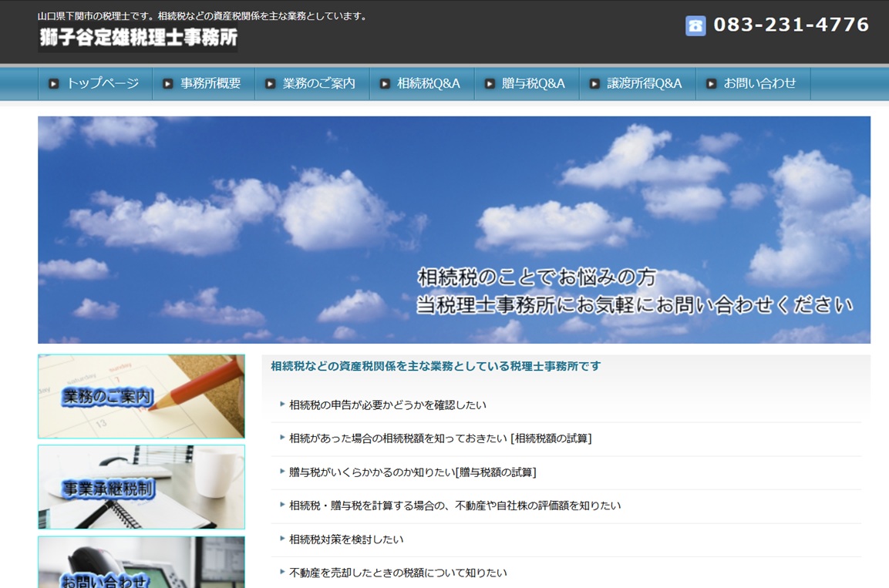Open the 事業承継税制 banner thumbnail

click(x=141, y=487)
